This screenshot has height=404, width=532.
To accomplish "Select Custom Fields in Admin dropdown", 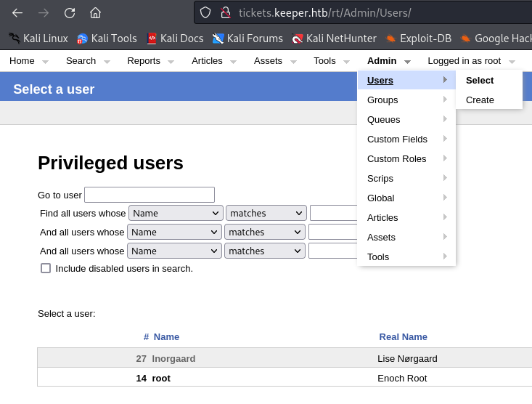I will click(406, 140).
